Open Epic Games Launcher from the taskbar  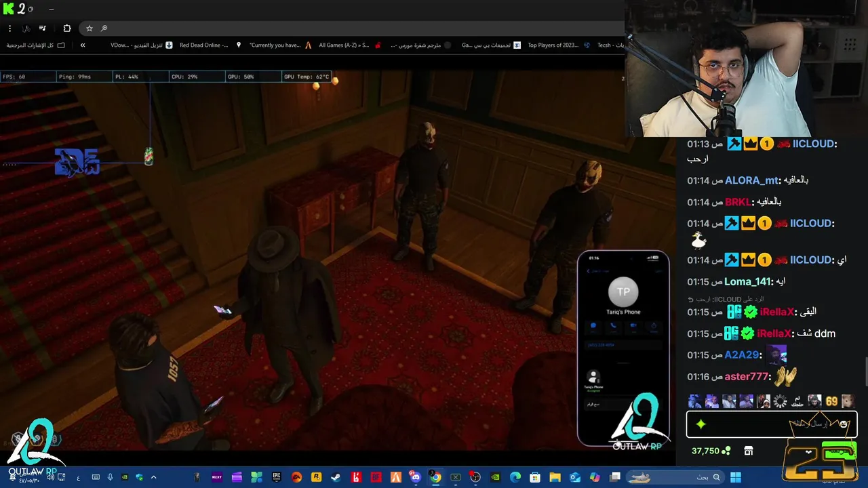click(277, 477)
